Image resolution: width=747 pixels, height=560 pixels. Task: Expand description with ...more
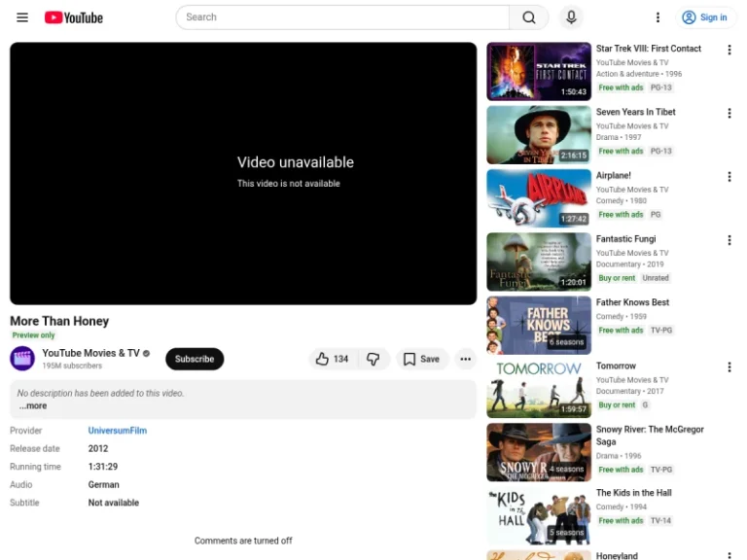tap(33, 406)
